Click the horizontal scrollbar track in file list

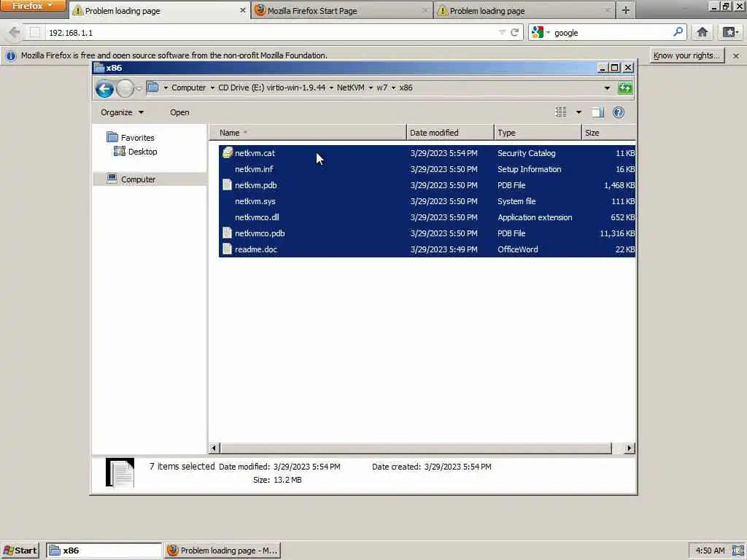[415, 448]
